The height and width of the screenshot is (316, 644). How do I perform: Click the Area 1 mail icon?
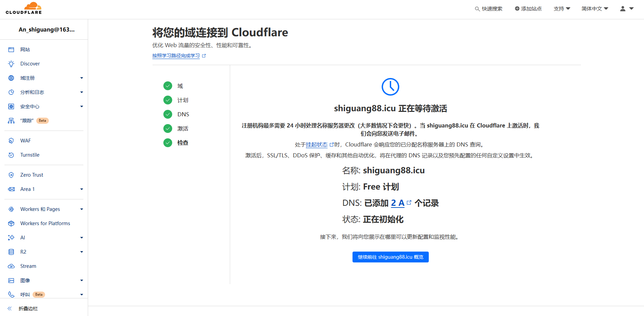[x=11, y=189]
